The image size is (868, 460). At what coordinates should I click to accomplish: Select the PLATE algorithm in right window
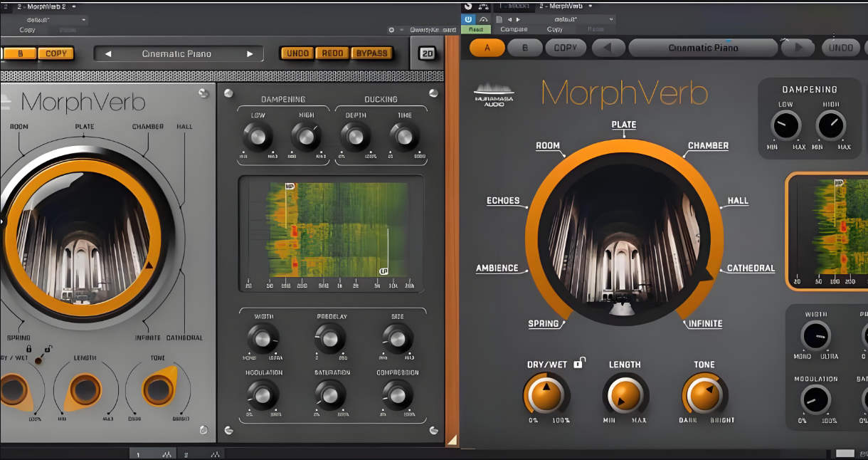[624, 125]
